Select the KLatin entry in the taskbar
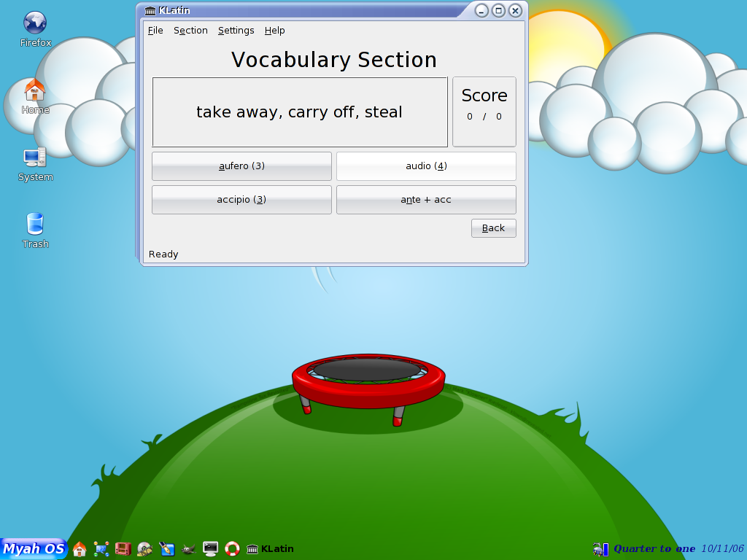The image size is (747, 560). pos(270,549)
